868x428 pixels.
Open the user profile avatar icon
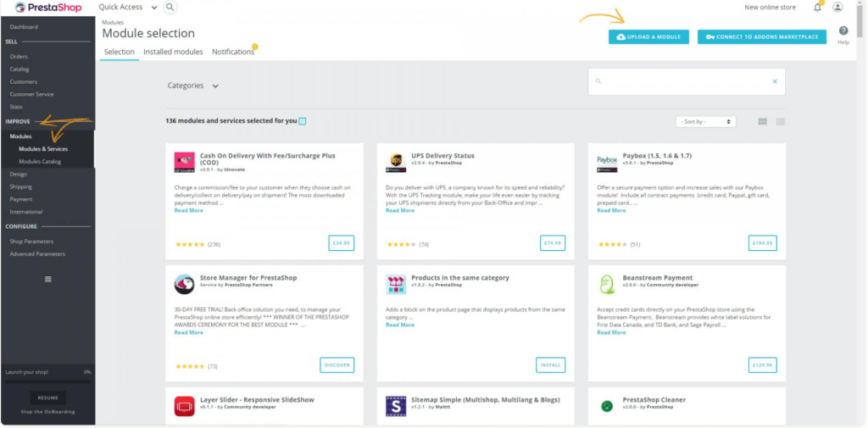pyautogui.click(x=837, y=7)
